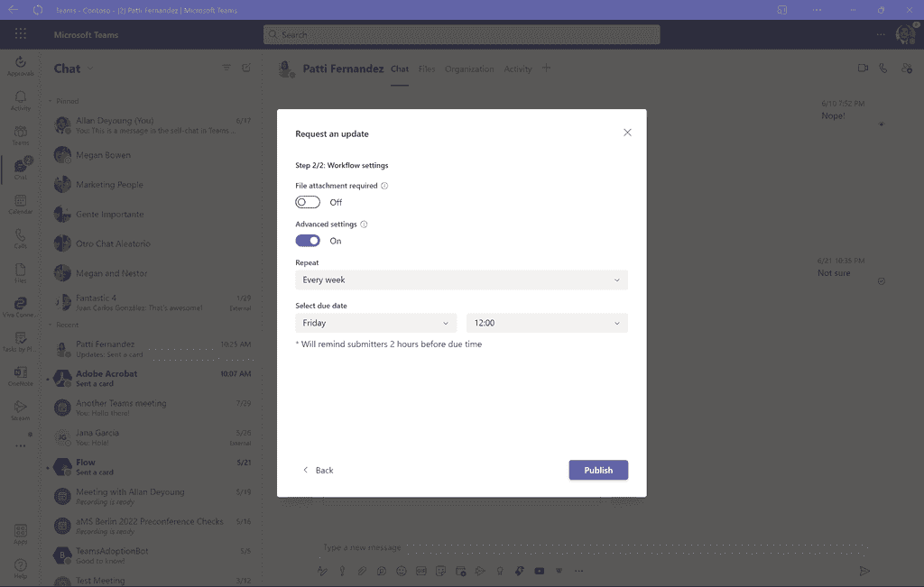Open the Calendar app icon

click(20, 204)
